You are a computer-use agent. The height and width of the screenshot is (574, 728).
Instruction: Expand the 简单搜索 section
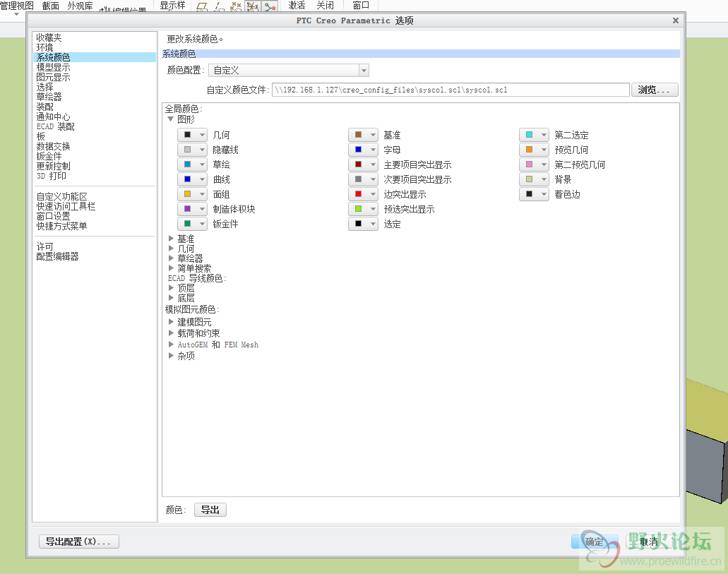[x=171, y=268]
